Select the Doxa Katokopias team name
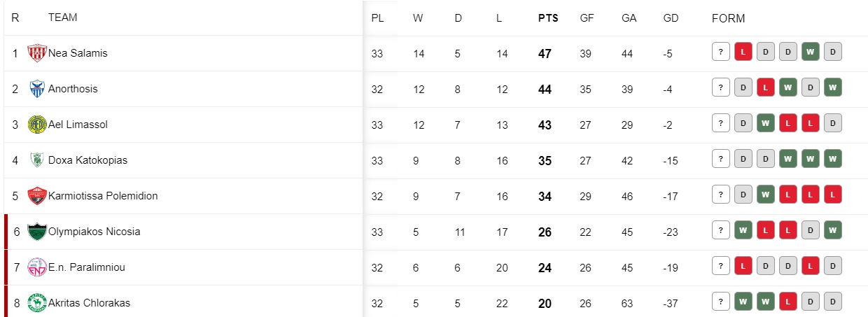The image size is (868, 317). [87, 160]
